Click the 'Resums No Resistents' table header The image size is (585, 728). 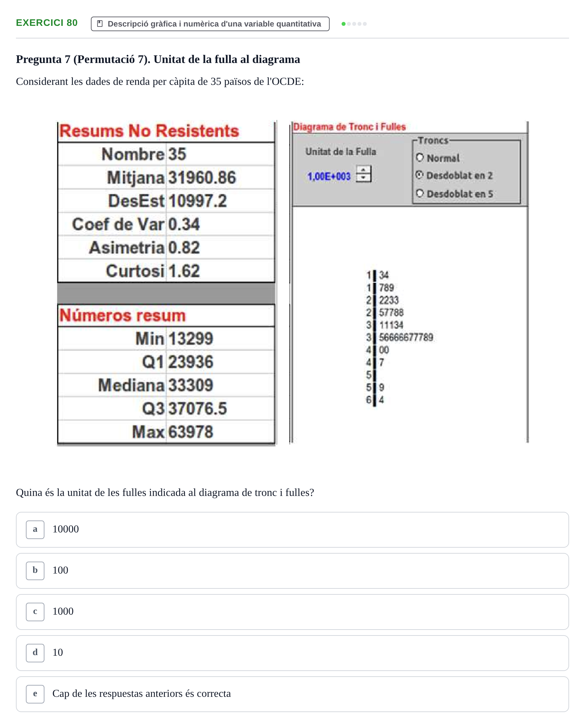point(149,131)
